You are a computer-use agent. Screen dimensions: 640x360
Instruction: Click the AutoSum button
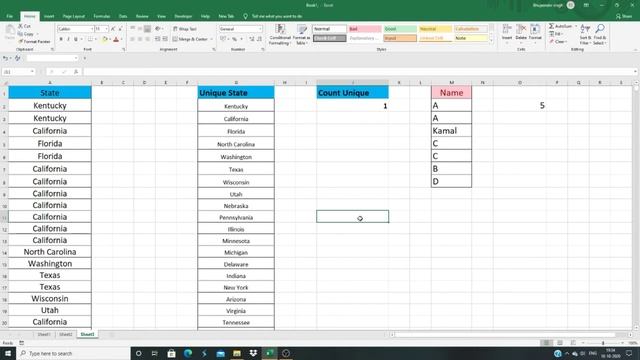pyautogui.click(x=560, y=26)
